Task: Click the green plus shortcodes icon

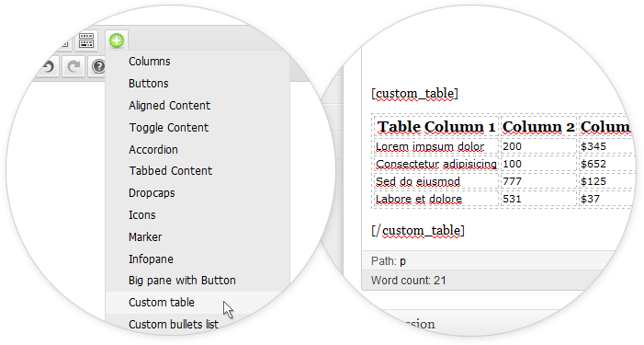Action: [x=117, y=40]
